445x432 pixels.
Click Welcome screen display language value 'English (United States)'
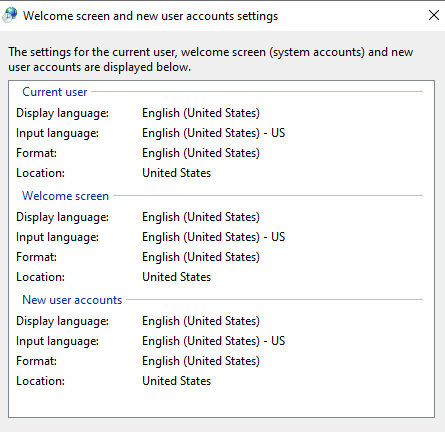click(201, 217)
